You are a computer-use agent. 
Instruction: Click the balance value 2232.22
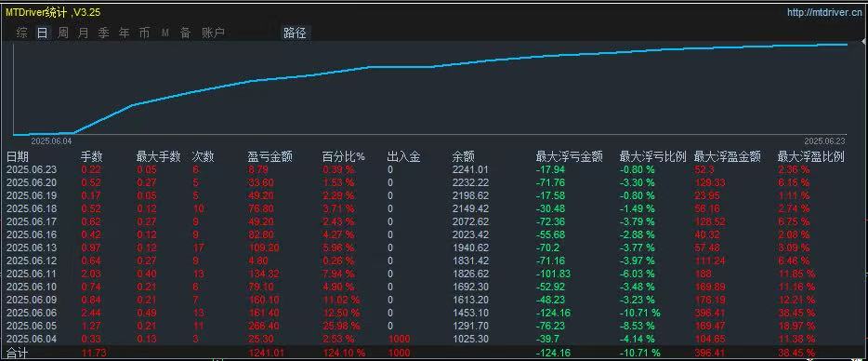(470, 182)
